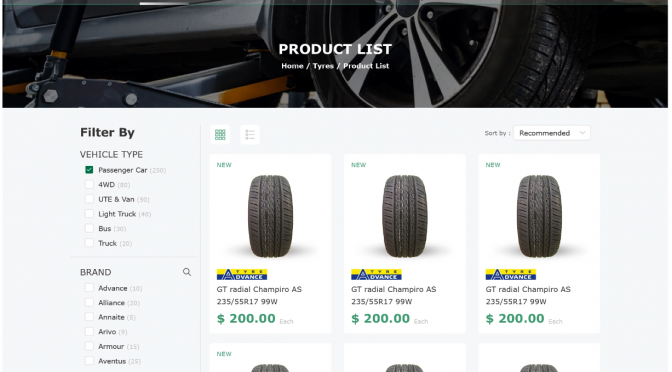Tick the Light Truck checkbox

(89, 213)
